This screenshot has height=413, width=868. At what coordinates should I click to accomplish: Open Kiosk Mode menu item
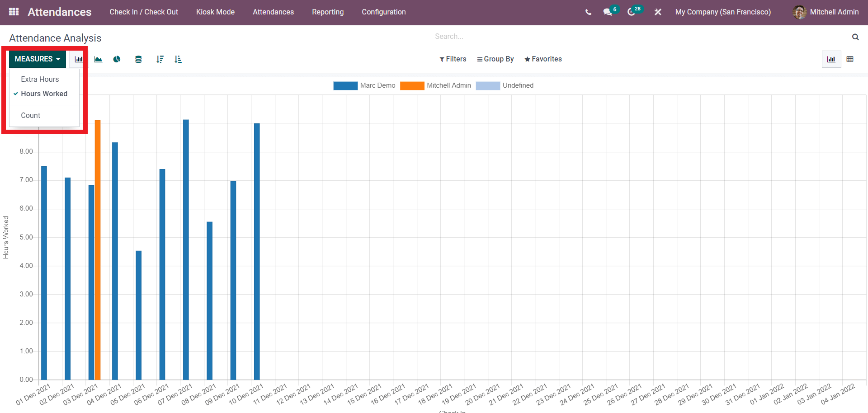(x=215, y=12)
